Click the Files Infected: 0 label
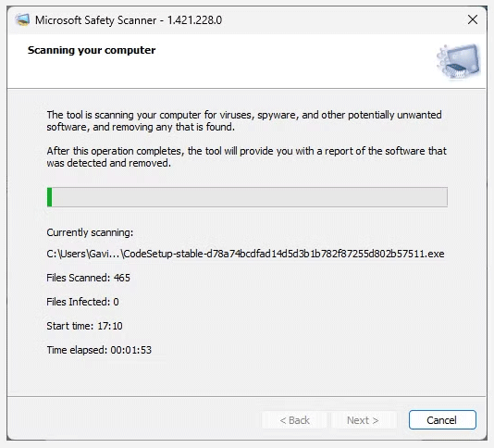The width and height of the screenshot is (494, 448). 82,302
